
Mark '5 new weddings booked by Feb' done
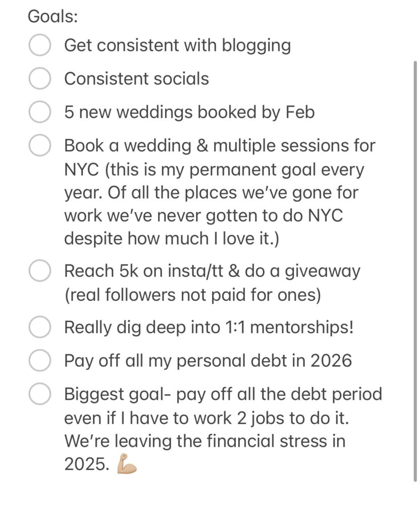[39, 112]
